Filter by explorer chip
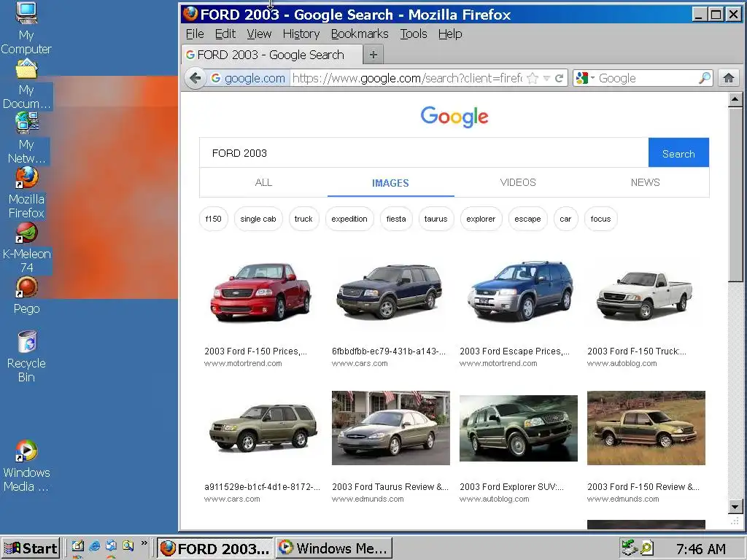 point(481,219)
